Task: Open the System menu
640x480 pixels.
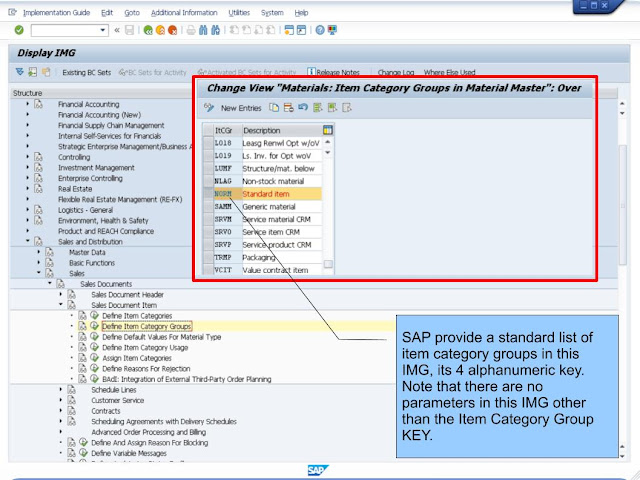Action: (x=272, y=13)
